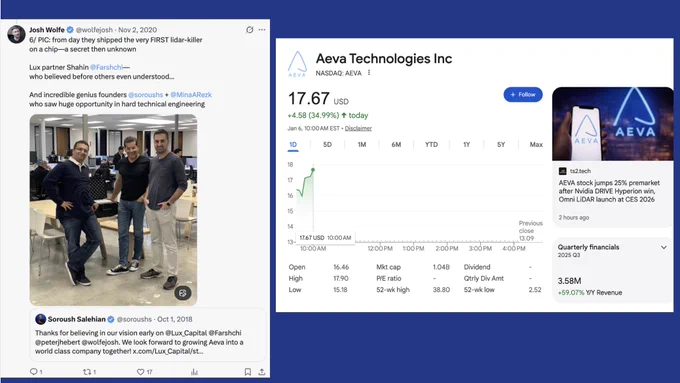
Task: Open the @Farshchi mention link
Action: point(107,67)
